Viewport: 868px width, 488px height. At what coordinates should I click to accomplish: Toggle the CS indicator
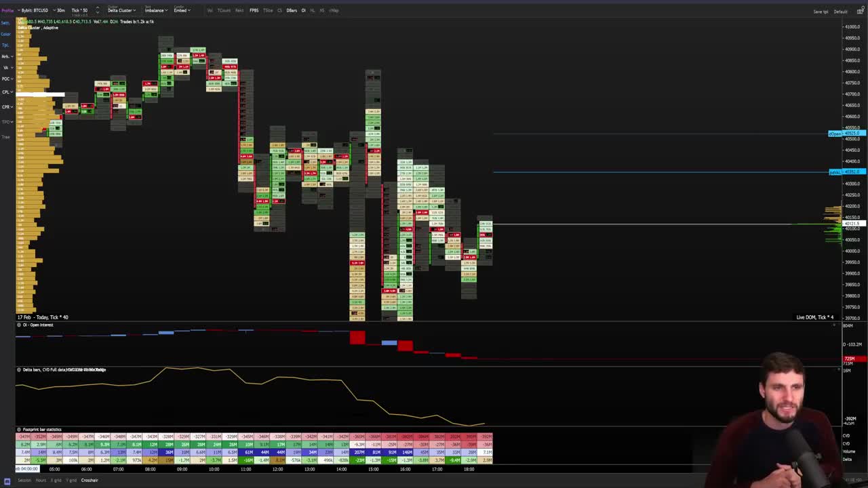pyautogui.click(x=279, y=10)
